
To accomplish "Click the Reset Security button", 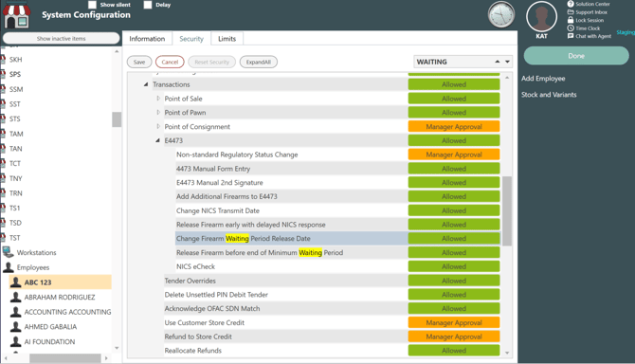I will [x=211, y=62].
